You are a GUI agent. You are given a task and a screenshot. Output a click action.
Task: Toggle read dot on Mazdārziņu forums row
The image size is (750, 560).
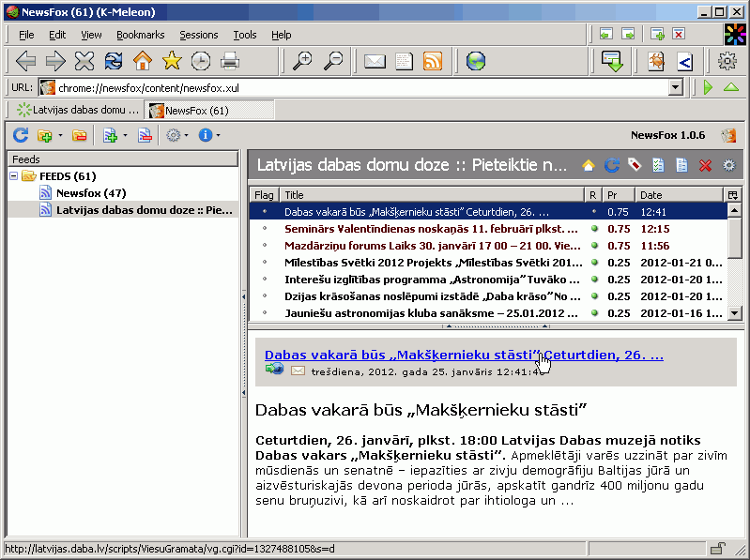(x=594, y=246)
